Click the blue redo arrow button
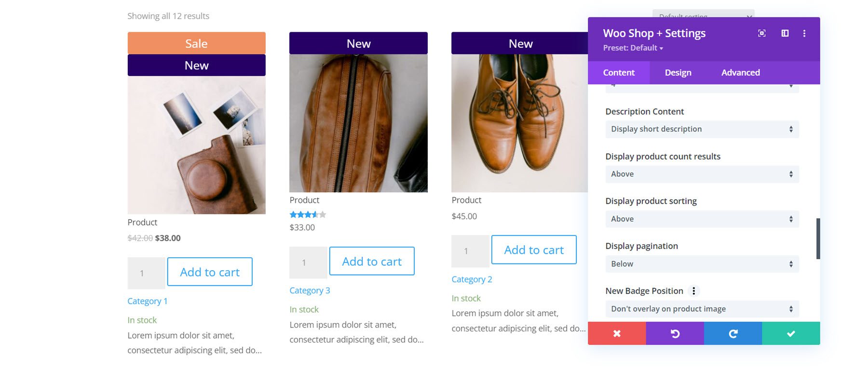This screenshot has height=369, width=868. pyautogui.click(x=733, y=333)
